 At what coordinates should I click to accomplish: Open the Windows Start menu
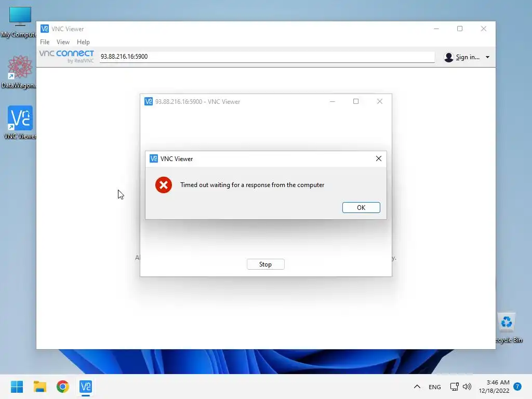point(17,387)
